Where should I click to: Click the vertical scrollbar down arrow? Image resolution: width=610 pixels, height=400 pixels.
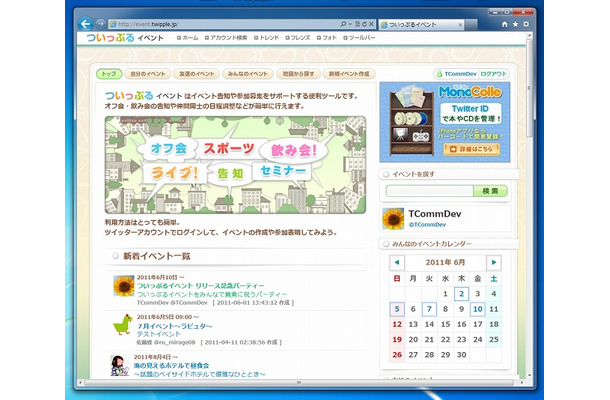point(529,375)
